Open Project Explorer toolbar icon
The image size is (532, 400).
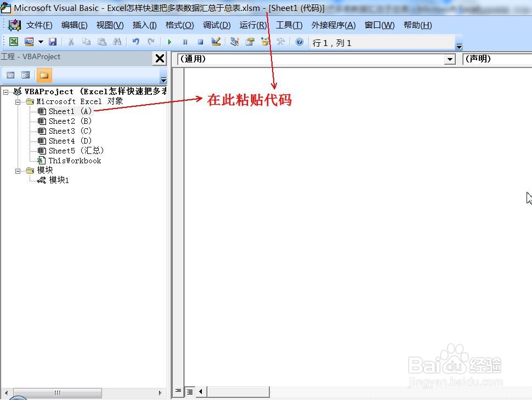[234, 42]
